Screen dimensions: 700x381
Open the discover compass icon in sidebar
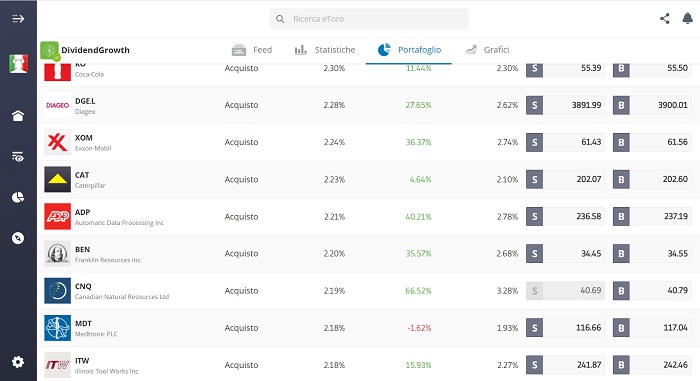pos(18,238)
